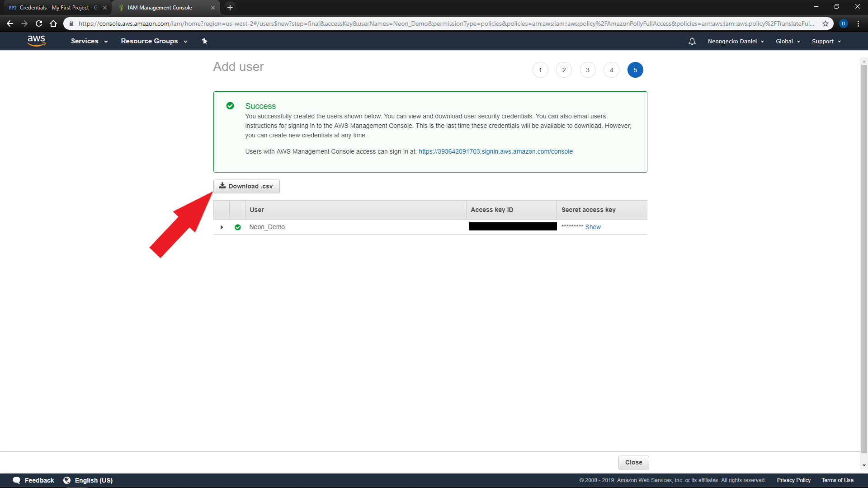Go to wizard step 2
This screenshot has width=868, height=488.
tap(564, 70)
